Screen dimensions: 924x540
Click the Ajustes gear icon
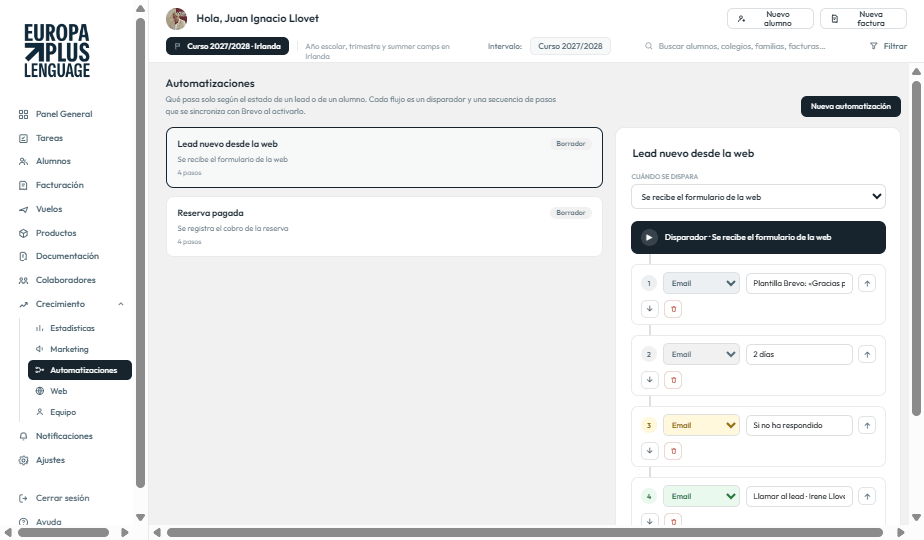(24, 460)
